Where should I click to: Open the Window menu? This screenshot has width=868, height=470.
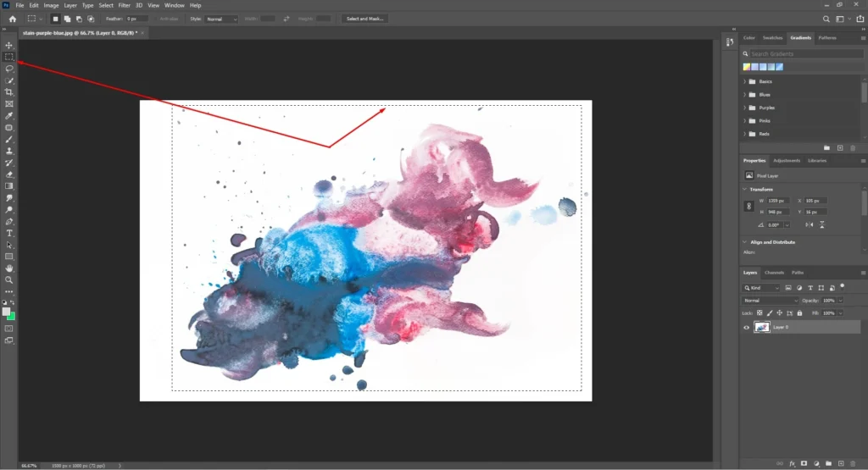(x=175, y=6)
